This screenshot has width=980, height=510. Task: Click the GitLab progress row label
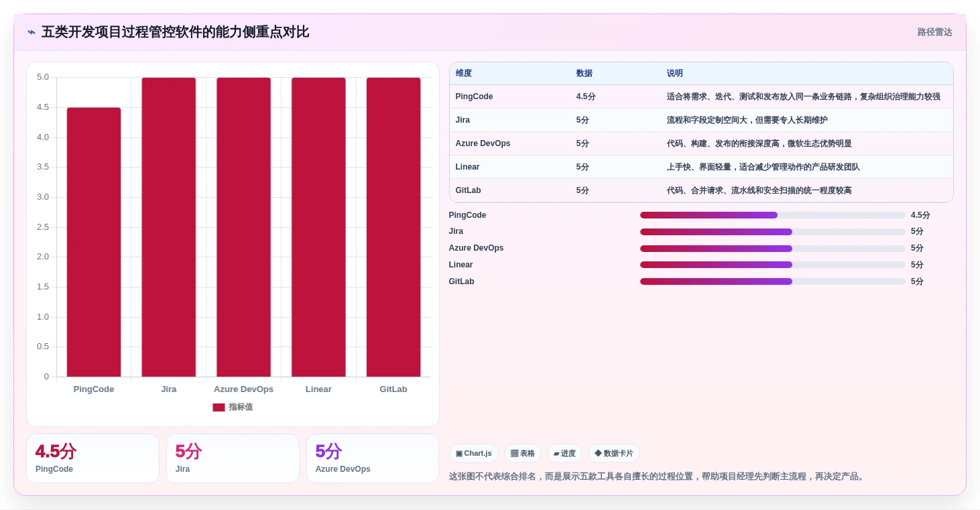461,281
